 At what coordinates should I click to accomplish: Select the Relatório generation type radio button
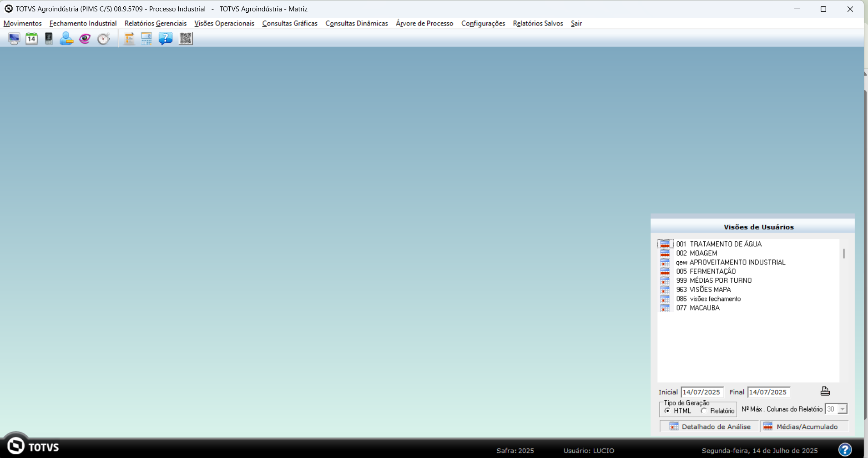704,411
